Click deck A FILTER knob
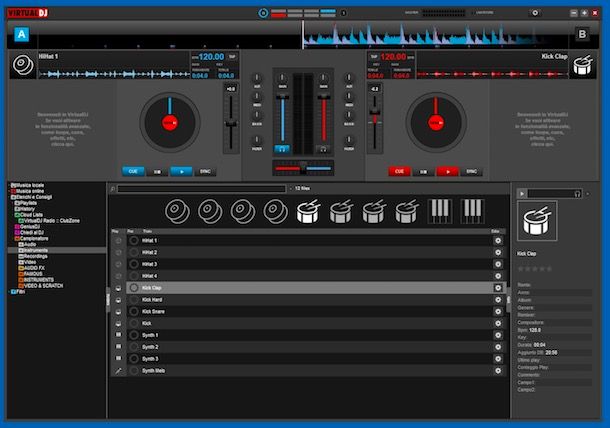Viewport: 610px width, 428px height. coord(257,140)
